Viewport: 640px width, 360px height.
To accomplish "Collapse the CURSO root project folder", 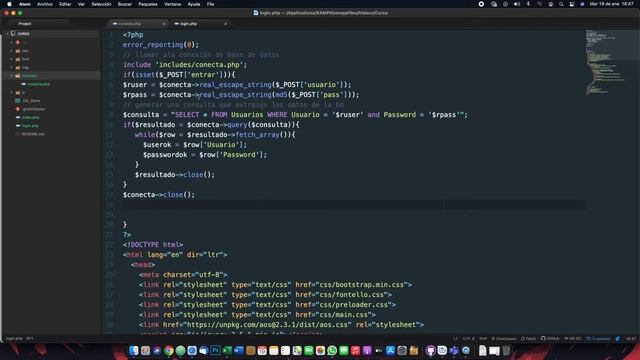I will click(7, 33).
